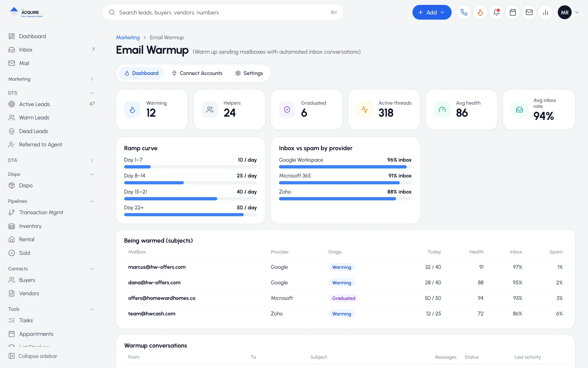Collapse the Tools sidebar section
588x368 pixels.
[x=92, y=309]
